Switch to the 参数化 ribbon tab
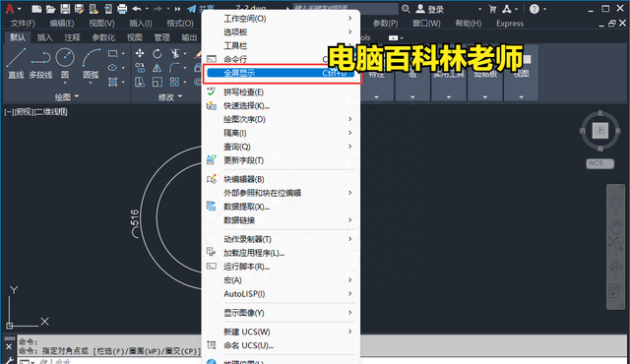The image size is (630, 364). (103, 37)
